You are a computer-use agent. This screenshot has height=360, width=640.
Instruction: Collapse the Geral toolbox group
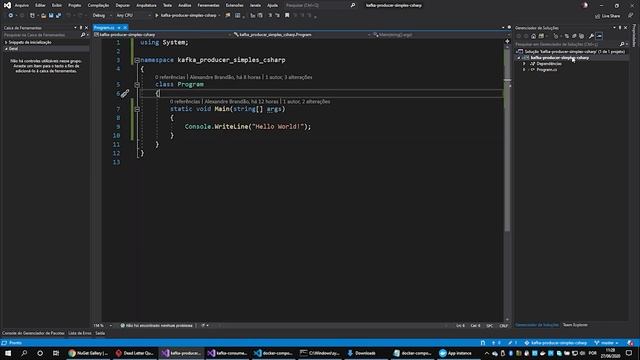pos(6,49)
